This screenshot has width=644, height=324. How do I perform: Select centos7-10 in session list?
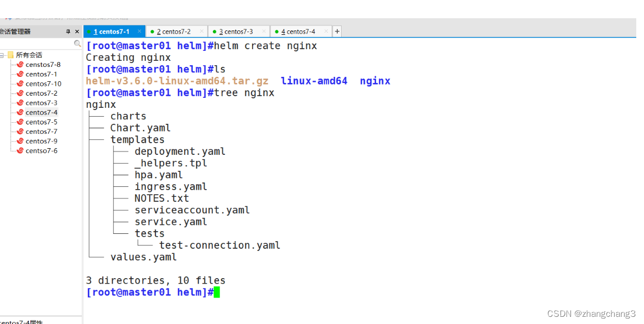tap(43, 84)
